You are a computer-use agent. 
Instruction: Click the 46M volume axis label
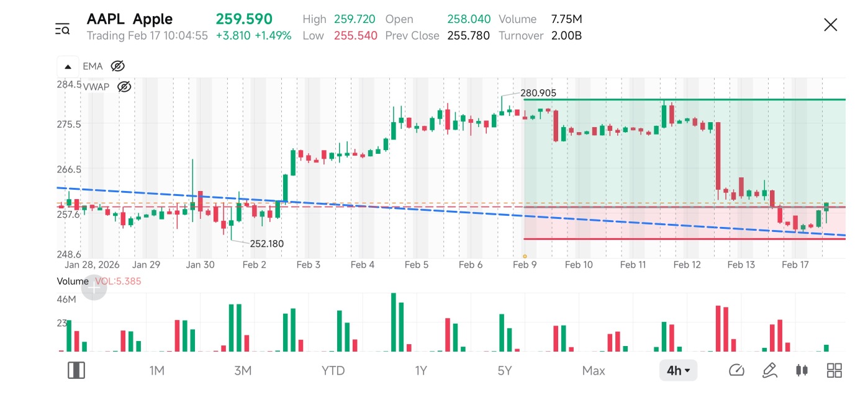point(66,300)
